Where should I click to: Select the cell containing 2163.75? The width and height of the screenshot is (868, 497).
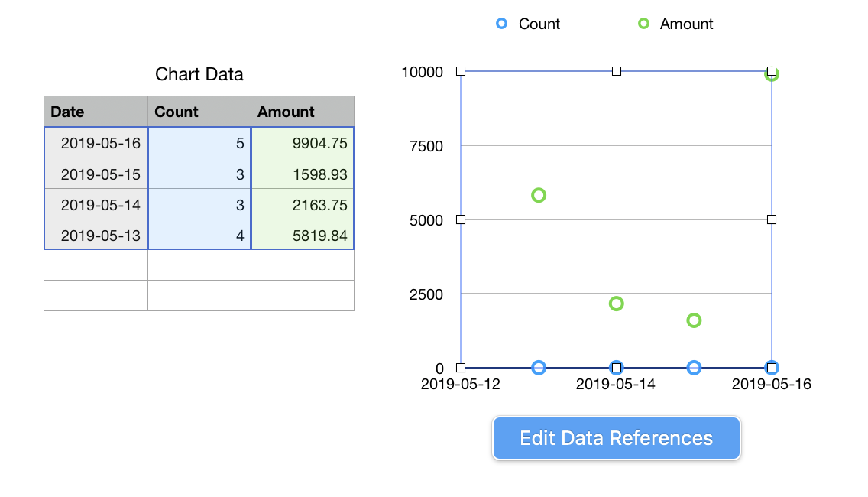tap(303, 205)
